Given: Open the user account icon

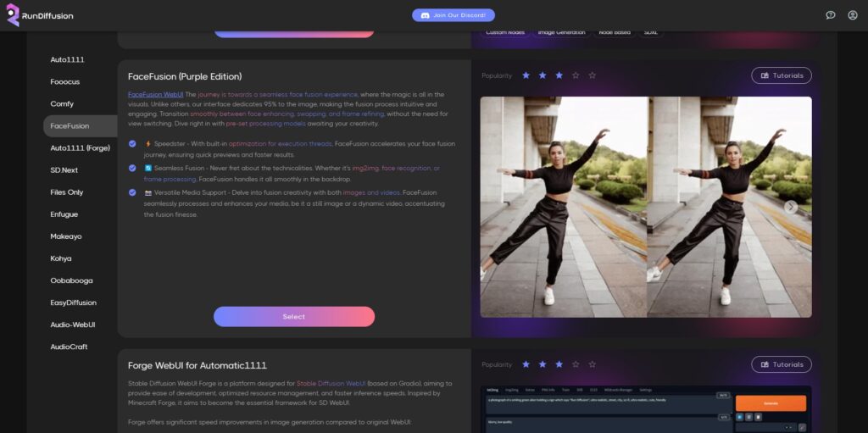Looking at the screenshot, I should tap(853, 15).
